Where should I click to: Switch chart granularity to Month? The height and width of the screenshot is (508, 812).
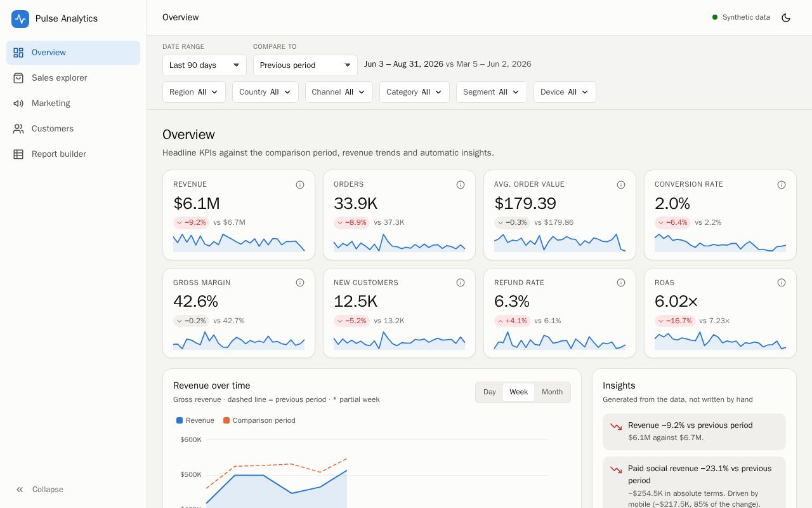552,392
